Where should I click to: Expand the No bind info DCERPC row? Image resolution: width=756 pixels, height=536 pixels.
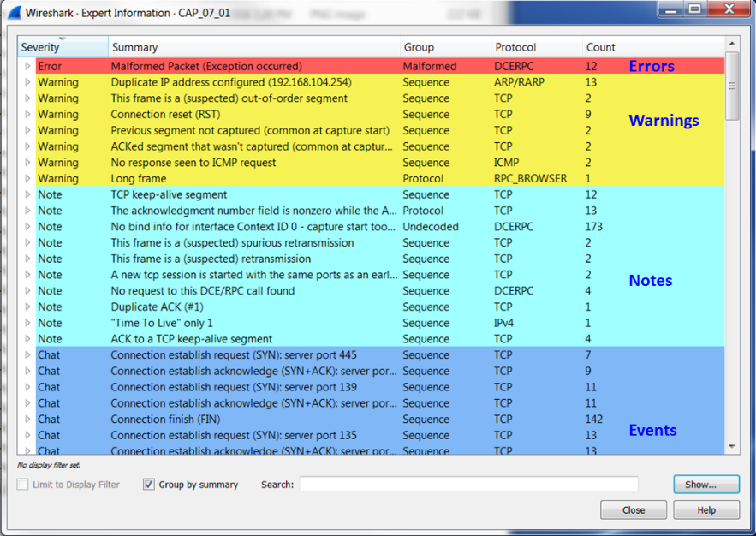tap(27, 227)
